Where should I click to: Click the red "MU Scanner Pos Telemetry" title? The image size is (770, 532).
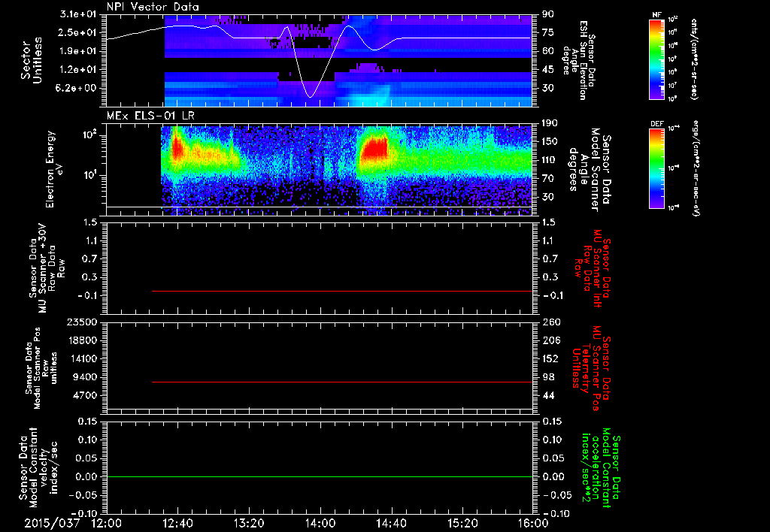click(592, 369)
